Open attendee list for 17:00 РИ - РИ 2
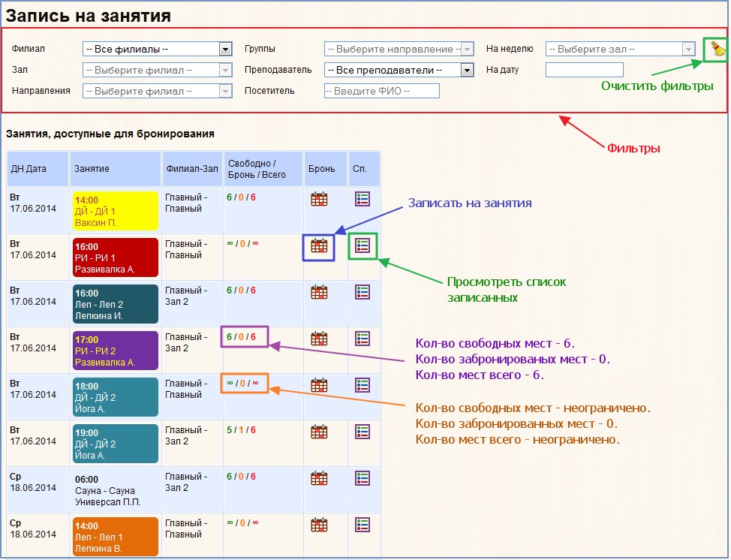The image size is (731, 560). pyautogui.click(x=362, y=339)
